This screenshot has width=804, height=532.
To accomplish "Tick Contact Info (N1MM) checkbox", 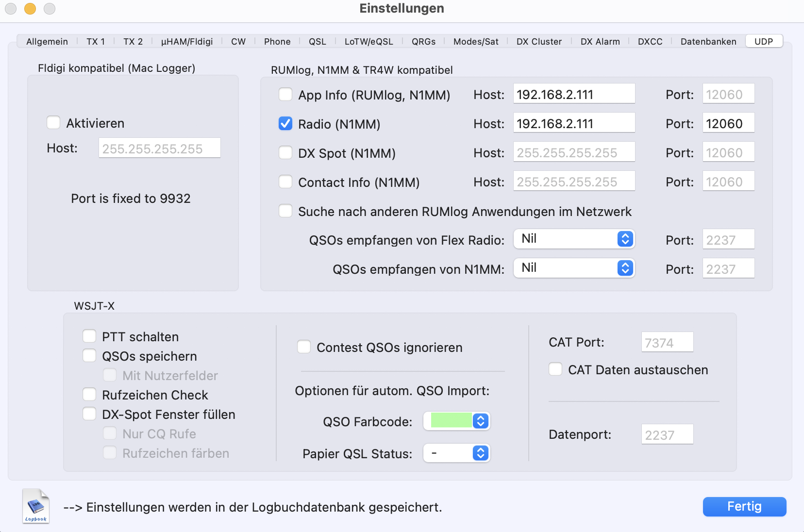I will click(285, 182).
